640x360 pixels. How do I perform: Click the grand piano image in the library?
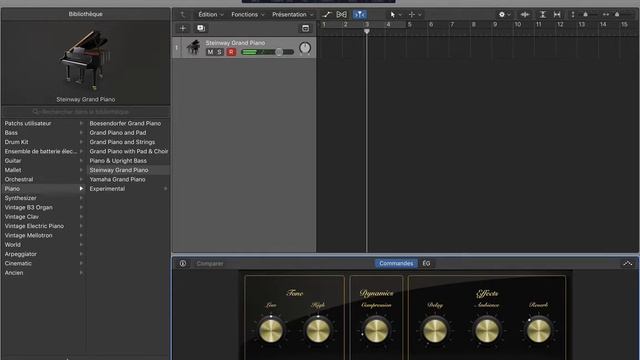point(85,59)
